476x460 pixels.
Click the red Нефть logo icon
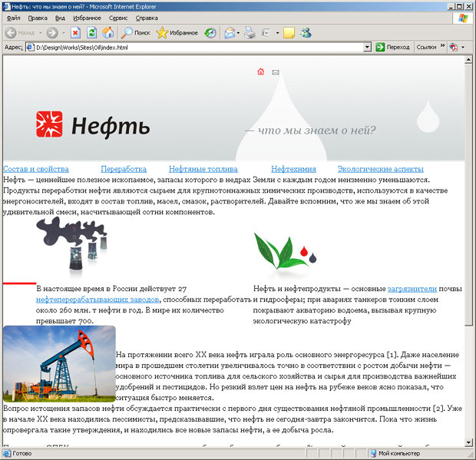tap(49, 124)
